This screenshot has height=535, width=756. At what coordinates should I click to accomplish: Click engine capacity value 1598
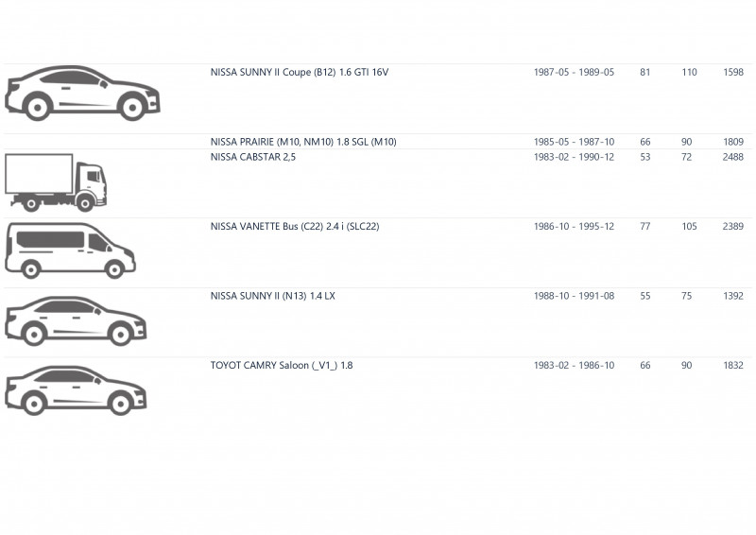click(x=733, y=73)
